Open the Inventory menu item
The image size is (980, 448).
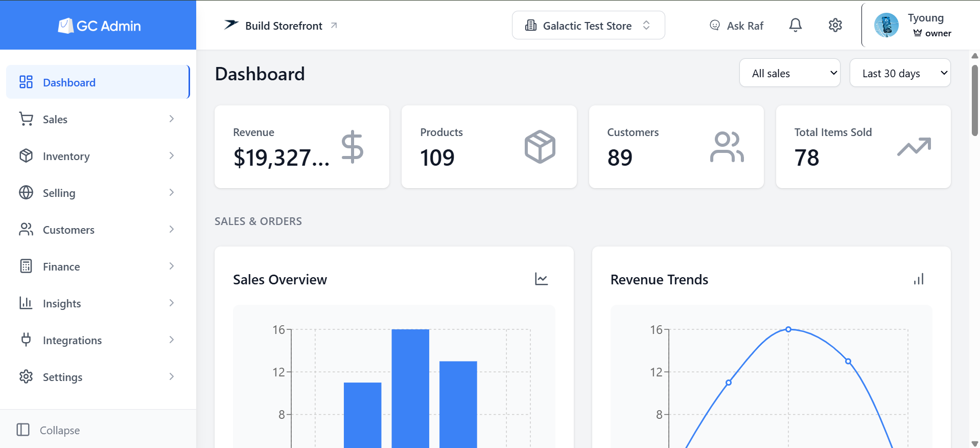click(98, 155)
